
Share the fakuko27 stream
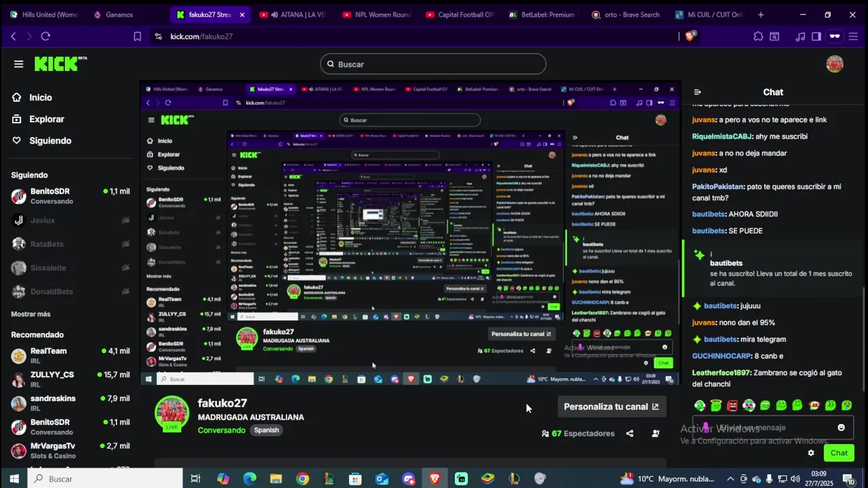(629, 434)
